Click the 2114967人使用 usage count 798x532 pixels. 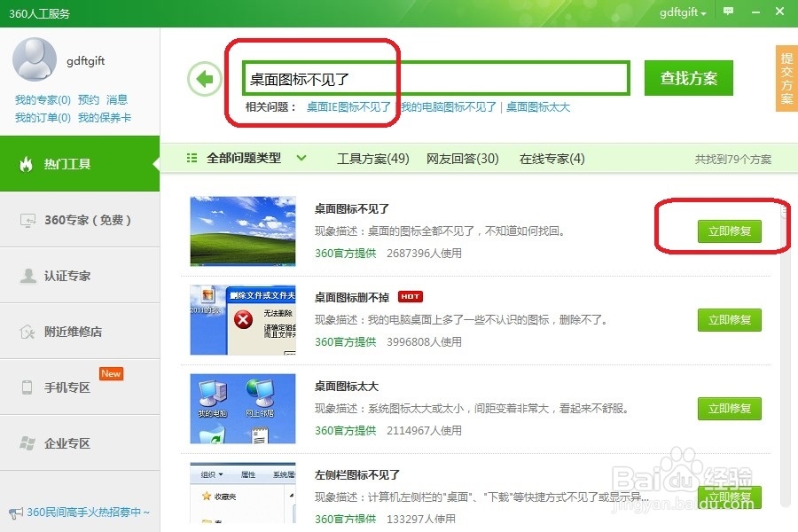424,430
